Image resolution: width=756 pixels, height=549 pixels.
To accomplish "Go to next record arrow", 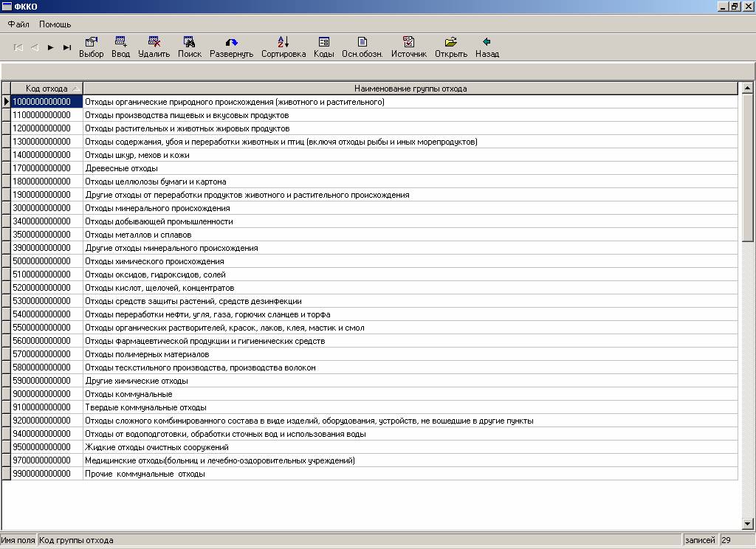I will (51, 47).
